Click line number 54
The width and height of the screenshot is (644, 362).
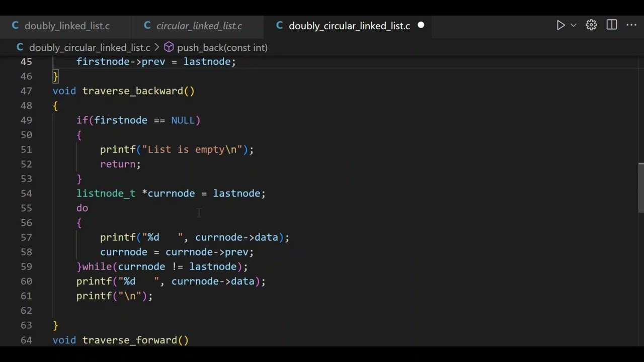26,193
